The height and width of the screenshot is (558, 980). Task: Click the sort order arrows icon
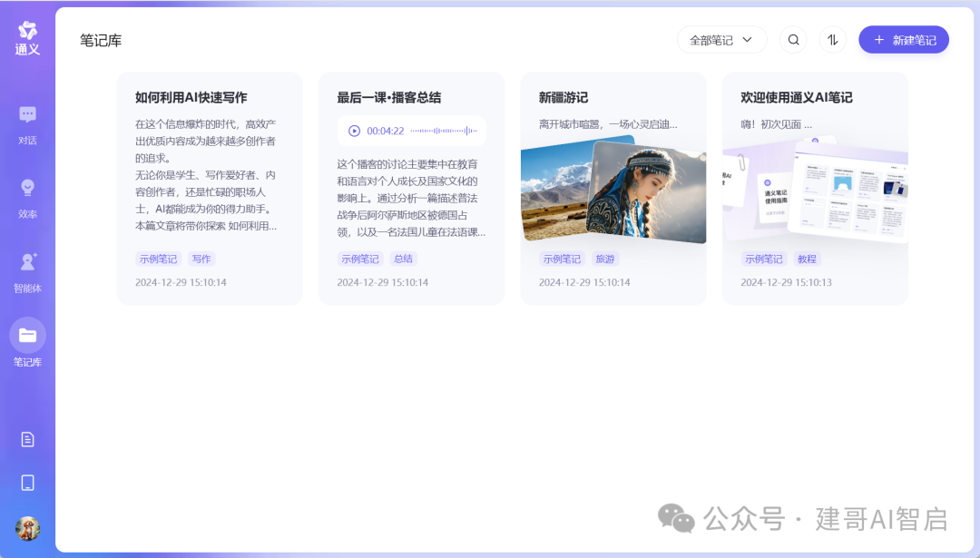(x=832, y=40)
